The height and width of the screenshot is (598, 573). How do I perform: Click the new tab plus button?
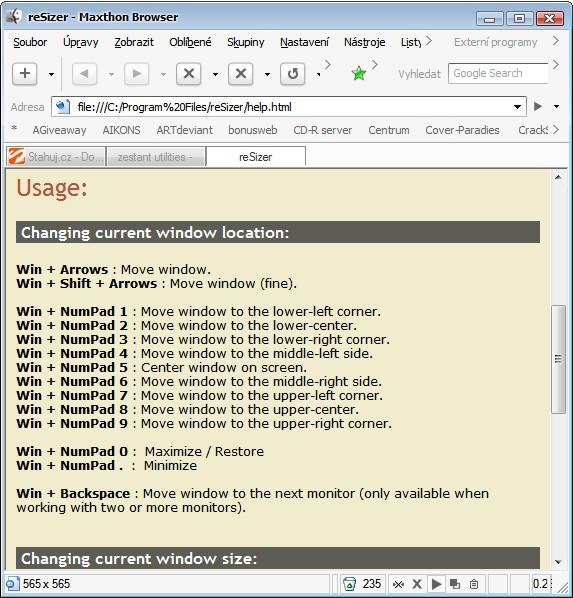click(25, 73)
